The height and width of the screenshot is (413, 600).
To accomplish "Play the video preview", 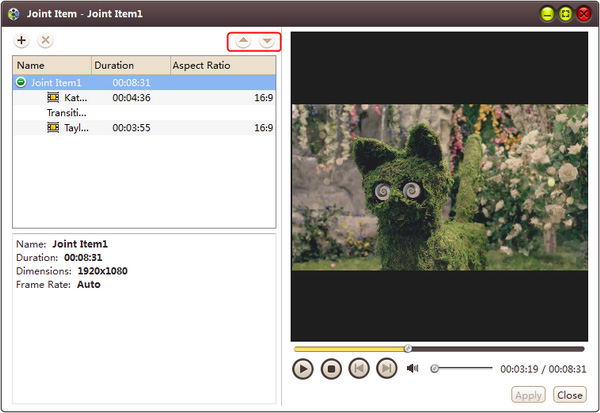I will (x=303, y=369).
